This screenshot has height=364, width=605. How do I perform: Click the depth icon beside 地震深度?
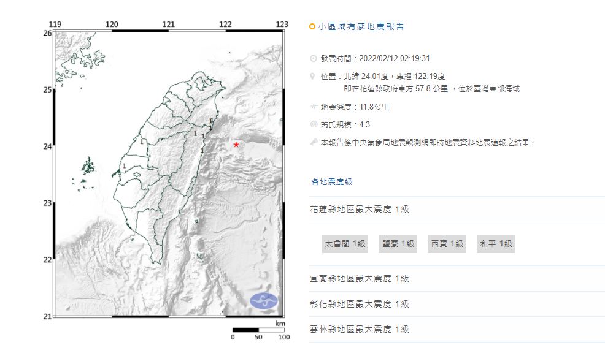click(314, 107)
